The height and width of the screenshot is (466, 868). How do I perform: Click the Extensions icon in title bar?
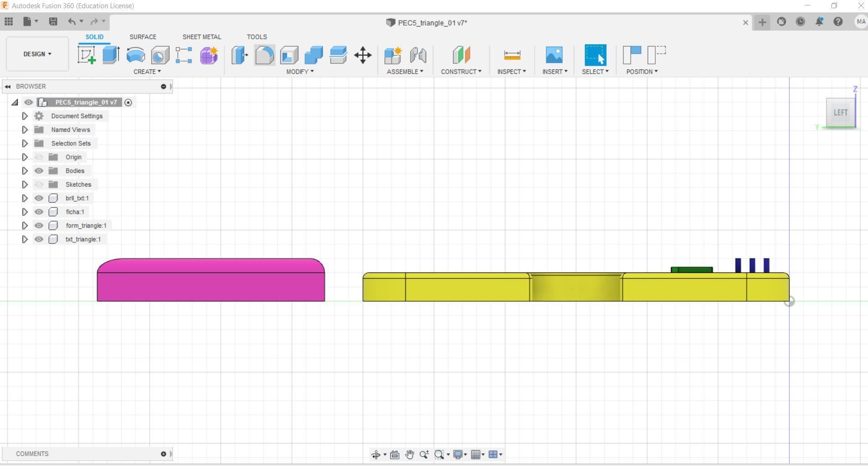tap(781, 21)
